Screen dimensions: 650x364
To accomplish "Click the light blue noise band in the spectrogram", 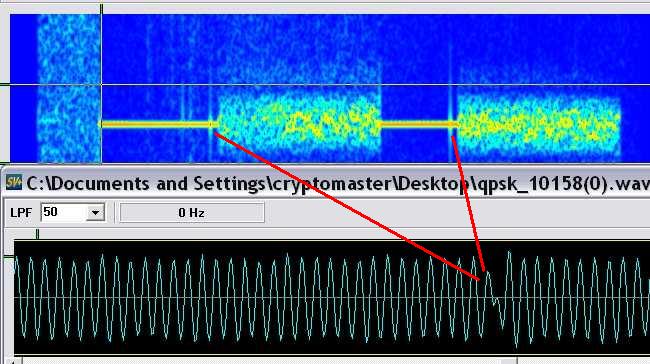I will pyautogui.click(x=69, y=88).
